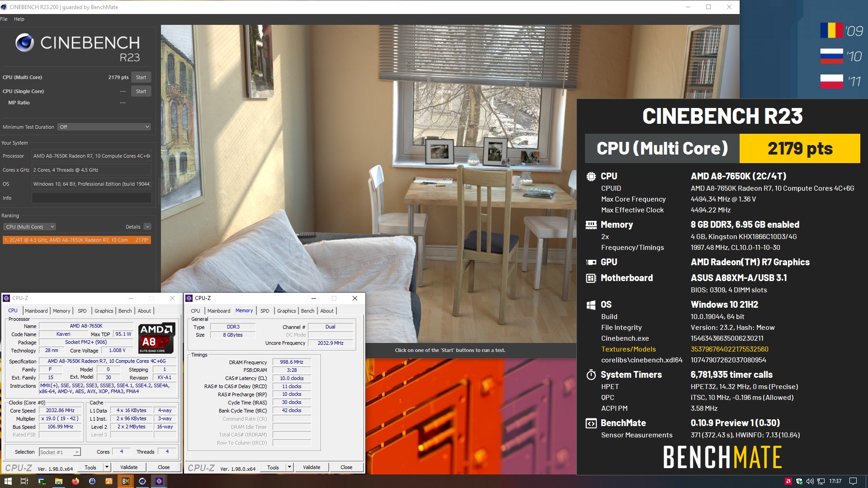Open the BenchMate BM taskbar icon
The image size is (868, 488).
pos(126,481)
